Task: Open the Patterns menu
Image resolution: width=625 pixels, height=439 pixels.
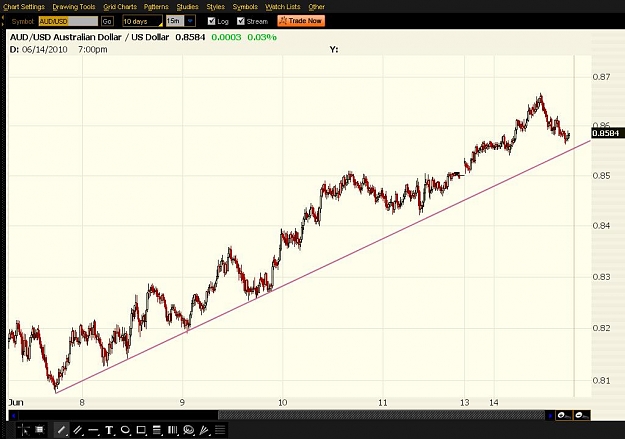Action: (x=156, y=7)
